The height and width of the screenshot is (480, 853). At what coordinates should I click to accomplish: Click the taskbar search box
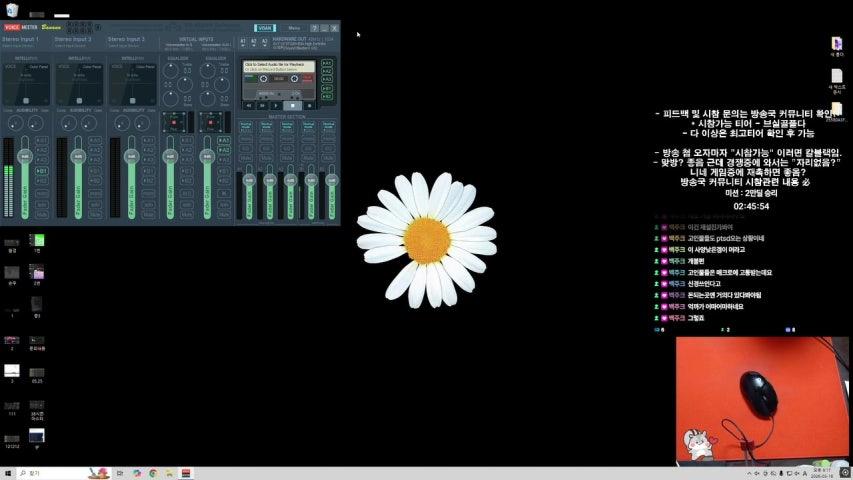pos(45,473)
